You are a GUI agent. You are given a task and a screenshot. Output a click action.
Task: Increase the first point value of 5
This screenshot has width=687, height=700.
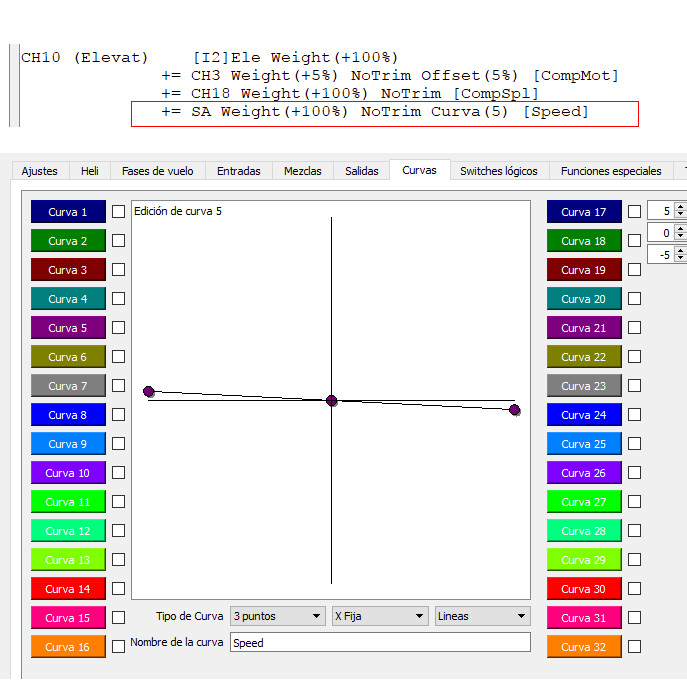[681, 207]
